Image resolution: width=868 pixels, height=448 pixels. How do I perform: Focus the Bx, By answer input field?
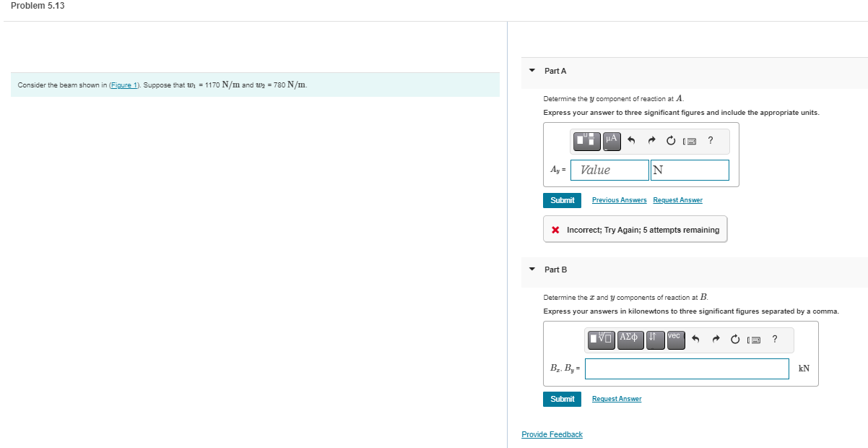pos(687,369)
